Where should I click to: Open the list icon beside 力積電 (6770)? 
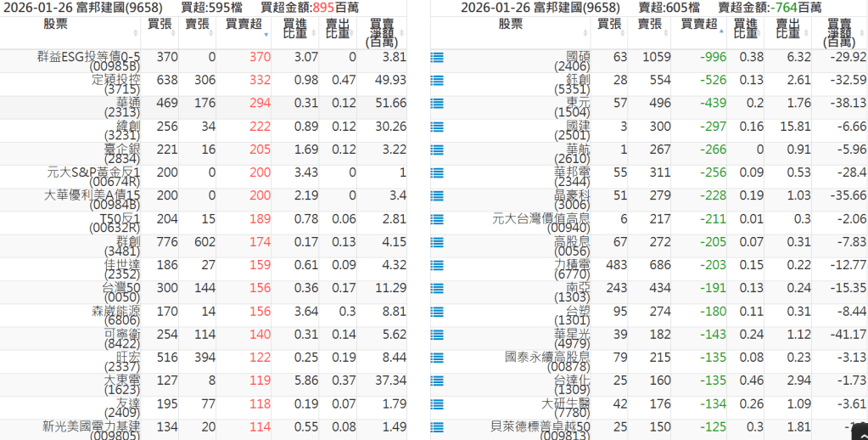pyautogui.click(x=437, y=266)
